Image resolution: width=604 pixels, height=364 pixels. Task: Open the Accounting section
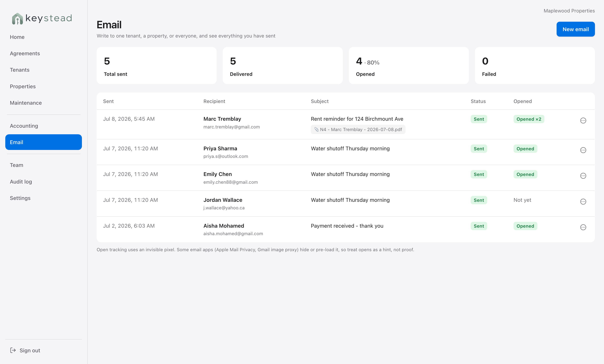click(43, 126)
